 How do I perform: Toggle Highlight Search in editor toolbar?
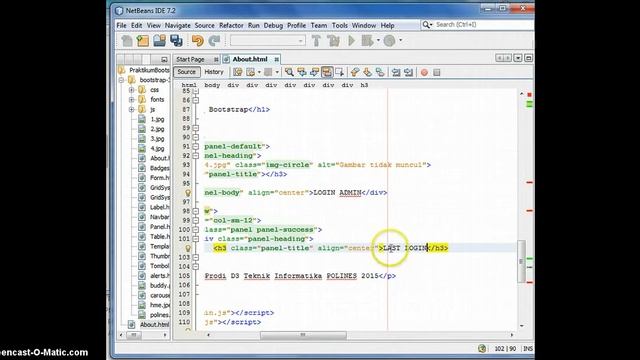[x=327, y=72]
